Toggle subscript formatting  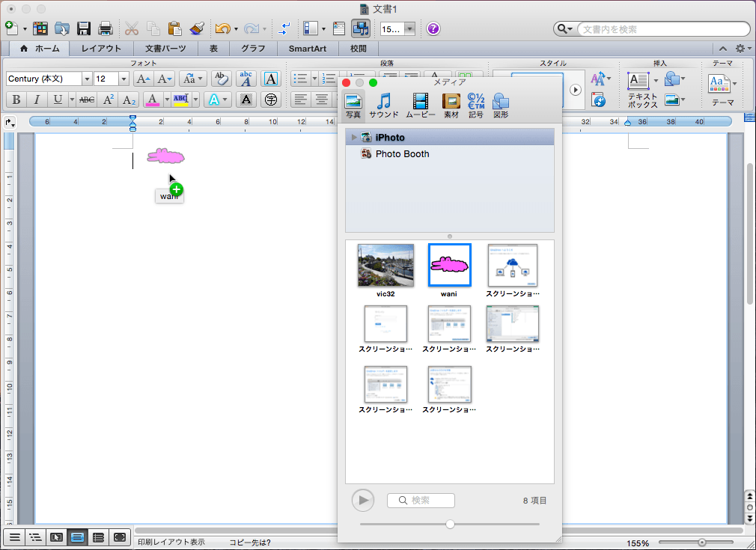[x=129, y=100]
